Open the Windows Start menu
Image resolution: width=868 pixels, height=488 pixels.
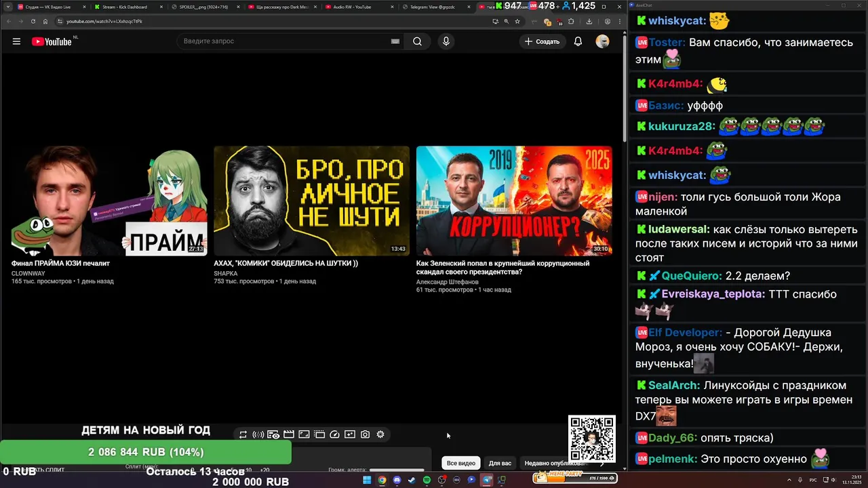pos(367,480)
